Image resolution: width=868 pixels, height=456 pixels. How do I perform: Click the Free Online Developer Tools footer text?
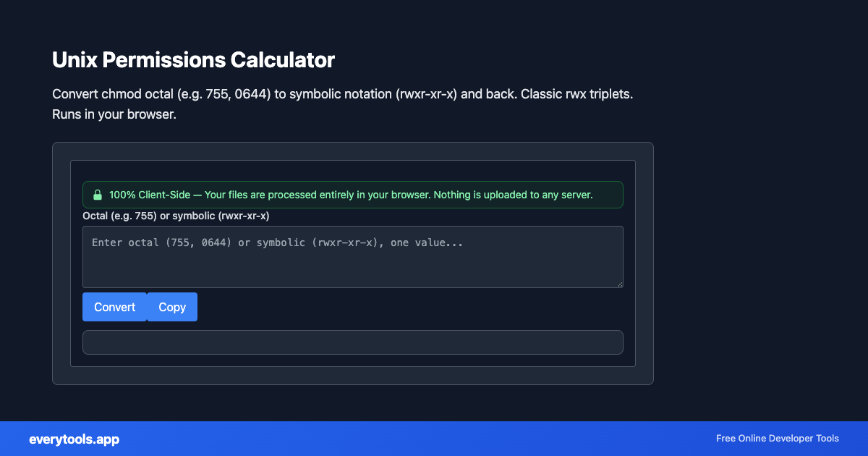[x=777, y=438]
